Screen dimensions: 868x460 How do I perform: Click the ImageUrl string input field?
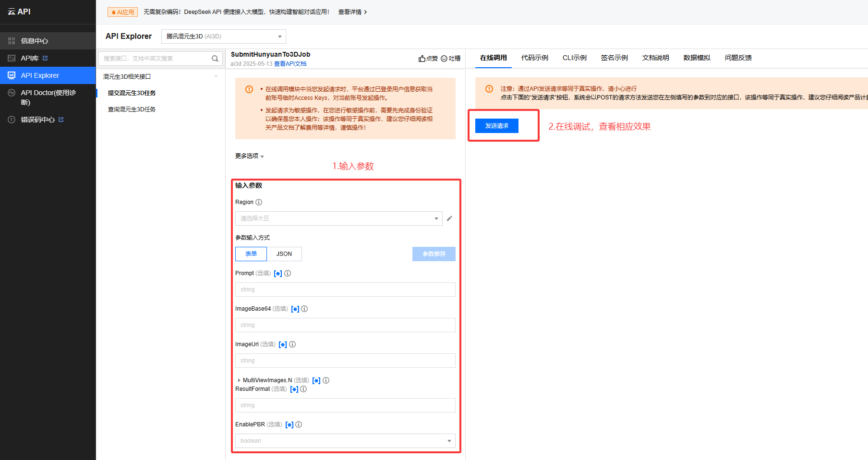345,361
